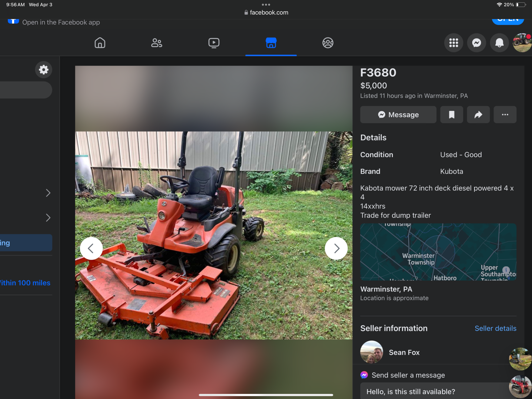Open Marketplace settings gear icon

(44, 70)
